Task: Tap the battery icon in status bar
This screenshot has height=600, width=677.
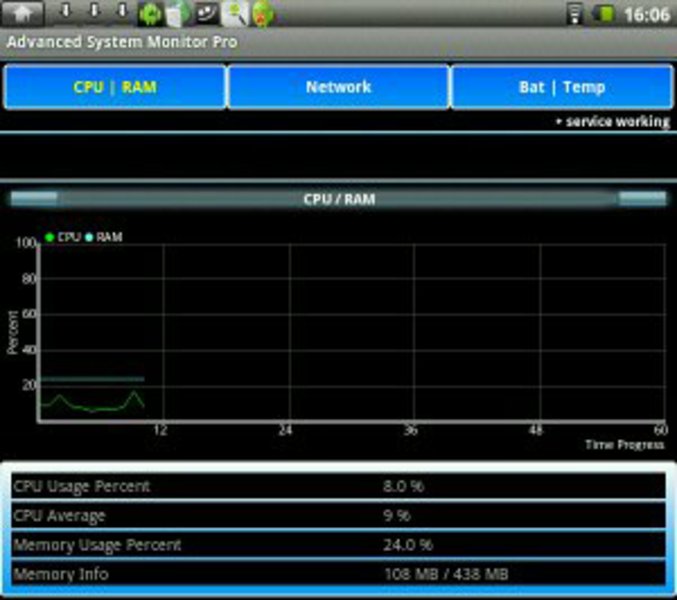Action: 604,15
